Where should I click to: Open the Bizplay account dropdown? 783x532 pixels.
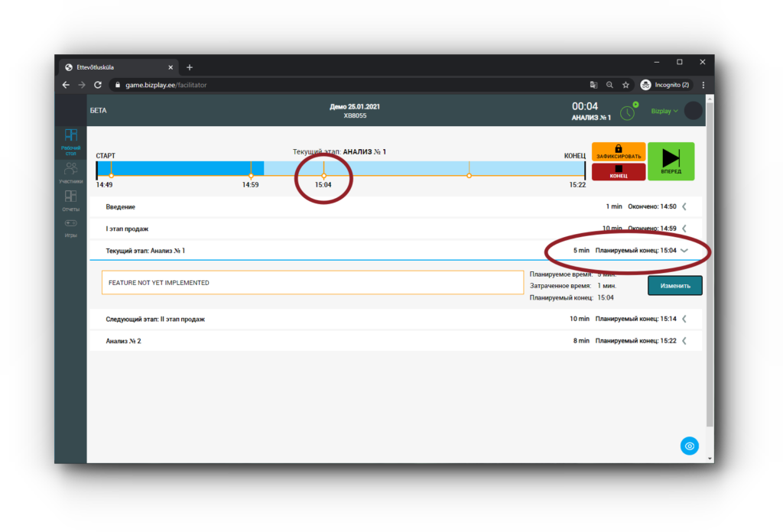pyautogui.click(x=664, y=111)
